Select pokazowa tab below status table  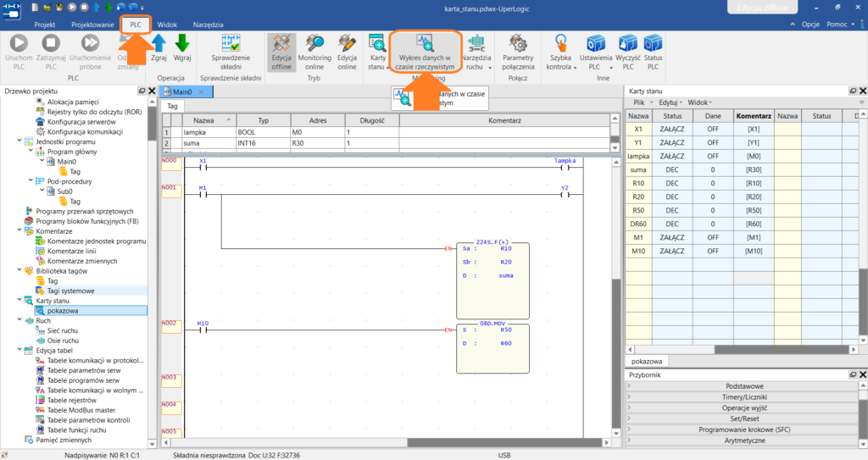click(x=647, y=362)
